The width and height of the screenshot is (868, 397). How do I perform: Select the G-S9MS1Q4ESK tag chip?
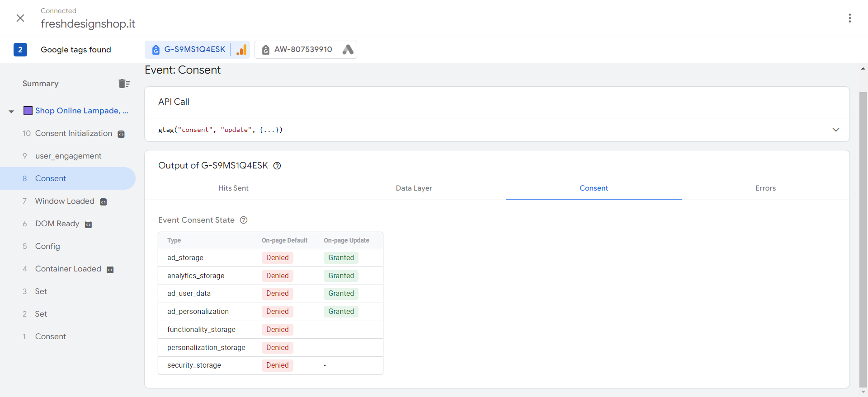(x=194, y=50)
